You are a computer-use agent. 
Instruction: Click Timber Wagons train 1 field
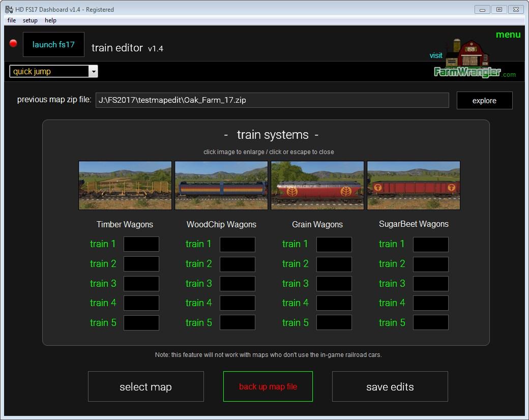(x=141, y=244)
